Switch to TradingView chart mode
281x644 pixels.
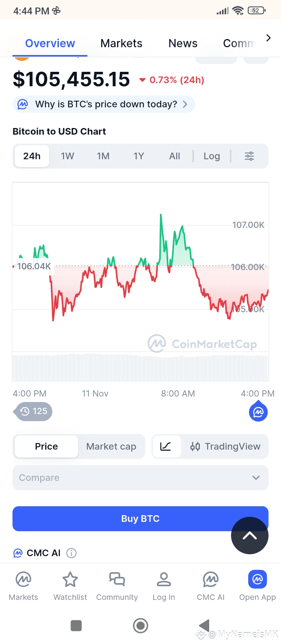pyautogui.click(x=225, y=447)
